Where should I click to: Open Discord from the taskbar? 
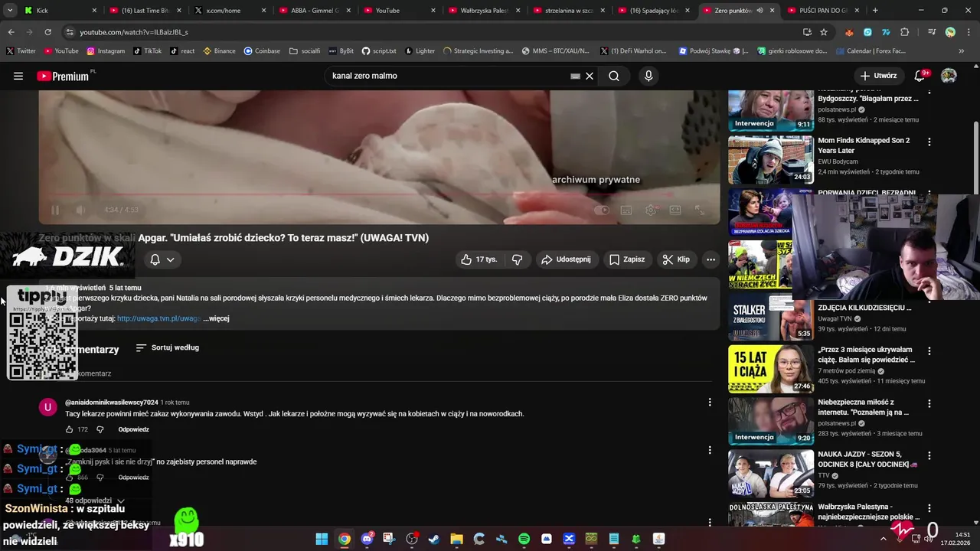pos(367,539)
